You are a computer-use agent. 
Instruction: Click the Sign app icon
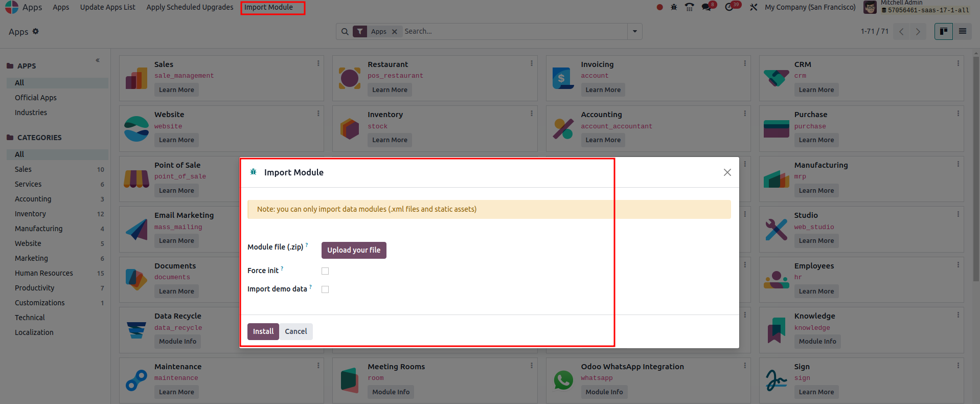click(x=776, y=380)
